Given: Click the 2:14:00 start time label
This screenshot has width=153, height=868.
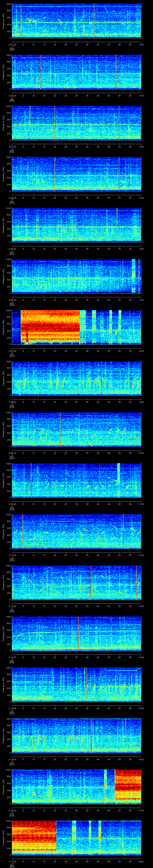Looking at the screenshot, I should pyautogui.click(x=12, y=708).
